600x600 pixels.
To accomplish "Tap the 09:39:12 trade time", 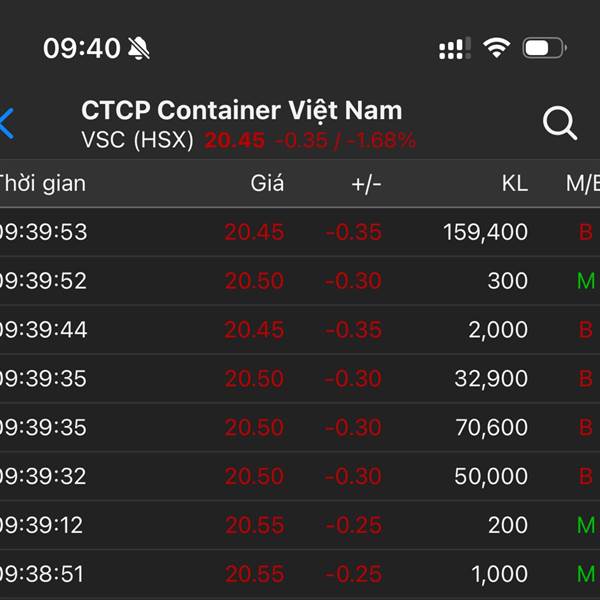I will click(x=42, y=525).
